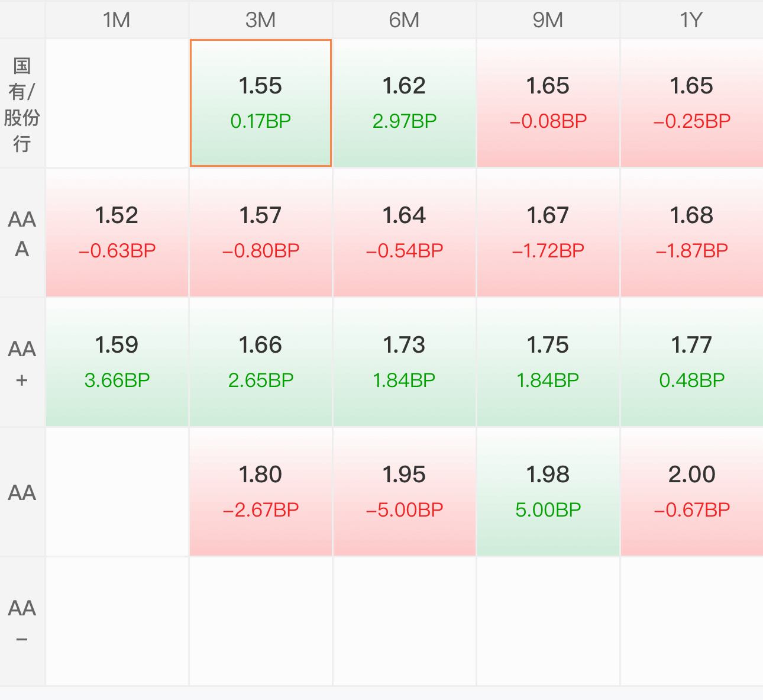
Task: Click the AAA row label
Action: [22, 233]
